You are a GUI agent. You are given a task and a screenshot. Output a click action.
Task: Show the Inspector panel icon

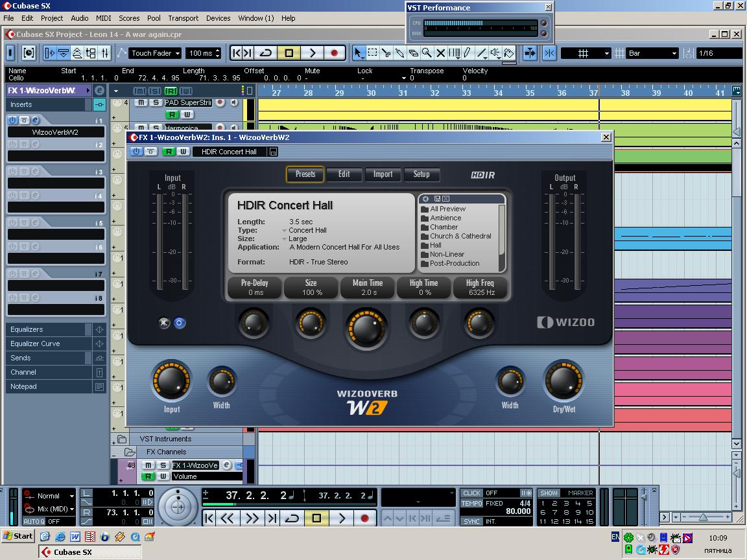coord(49,53)
